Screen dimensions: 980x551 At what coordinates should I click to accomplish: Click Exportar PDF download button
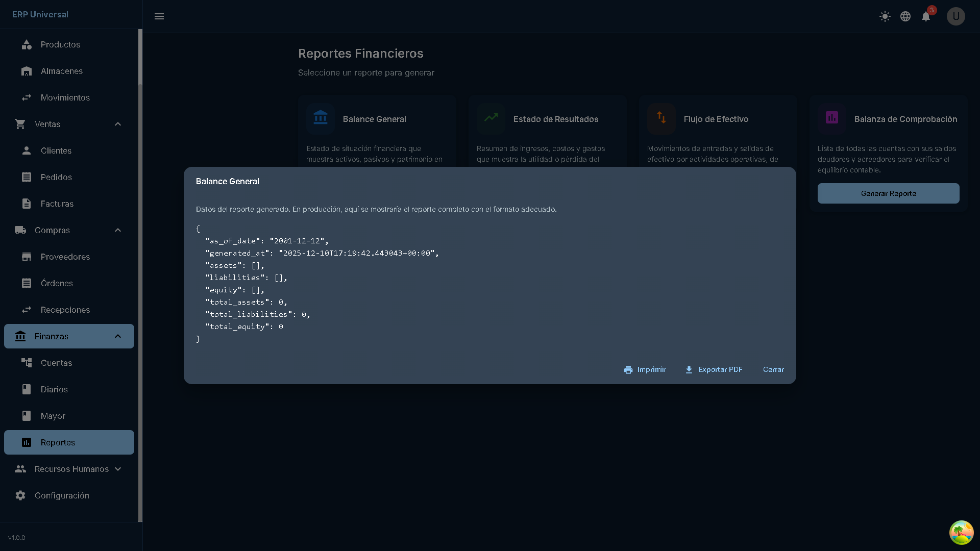click(x=713, y=369)
